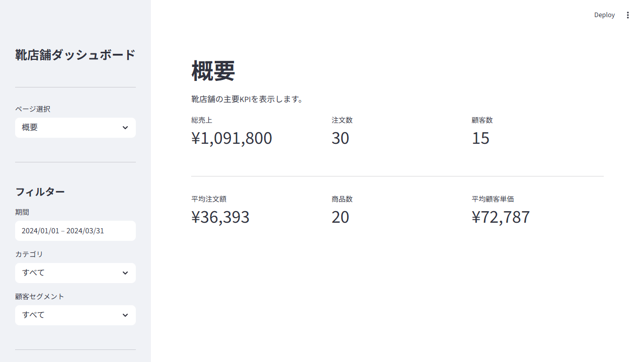Open the 顧客セグメント filter dropdown
The width and height of the screenshot is (644, 362).
pyautogui.click(x=75, y=315)
